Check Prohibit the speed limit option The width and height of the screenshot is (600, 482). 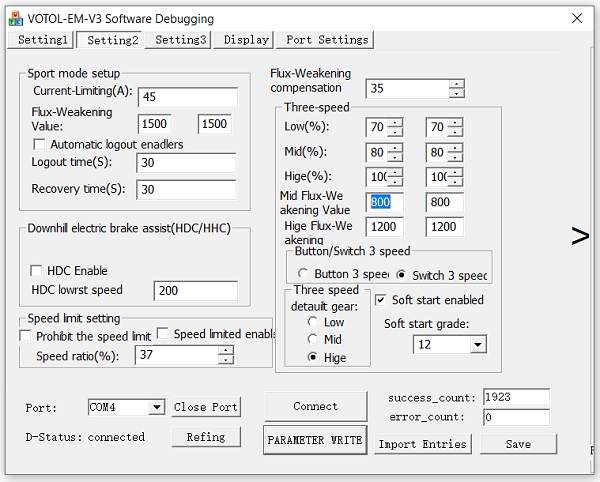pyautogui.click(x=26, y=336)
